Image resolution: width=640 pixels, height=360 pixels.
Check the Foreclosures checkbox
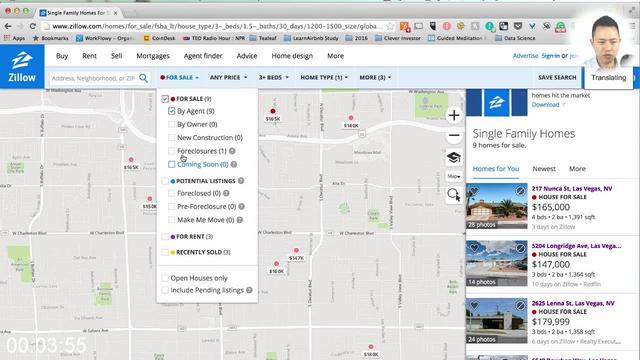(171, 151)
